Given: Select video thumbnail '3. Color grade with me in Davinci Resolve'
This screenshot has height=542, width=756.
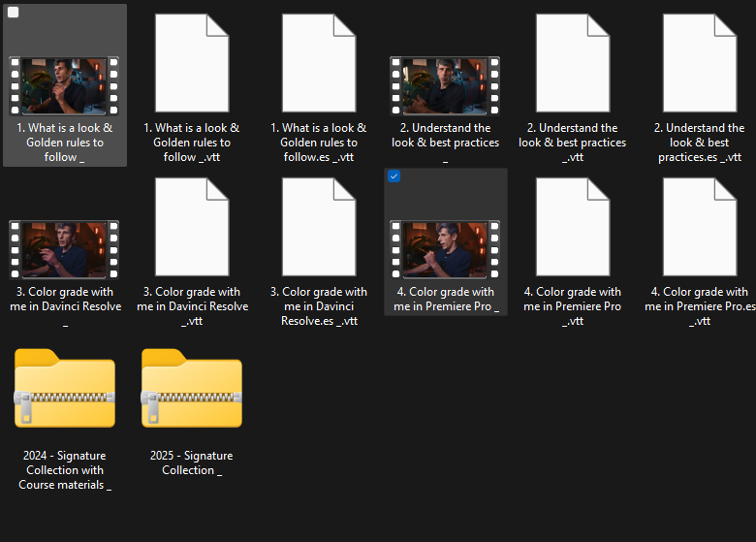Looking at the screenshot, I should (64, 249).
